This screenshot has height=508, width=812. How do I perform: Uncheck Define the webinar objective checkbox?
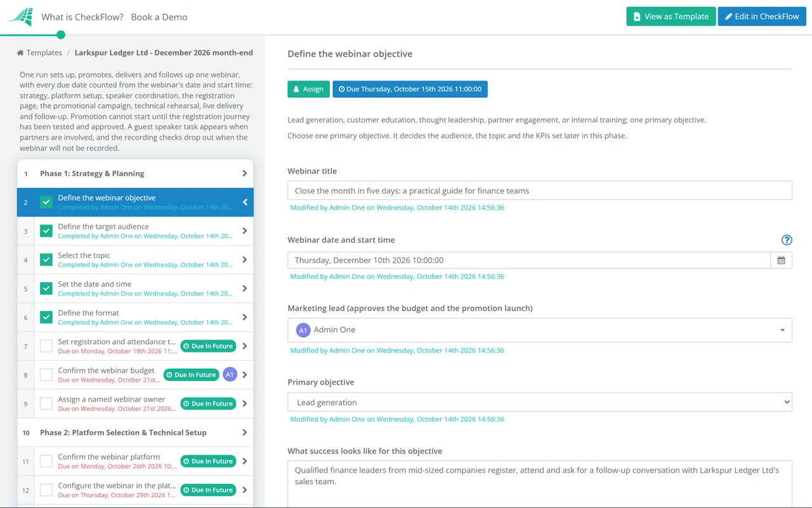point(46,202)
